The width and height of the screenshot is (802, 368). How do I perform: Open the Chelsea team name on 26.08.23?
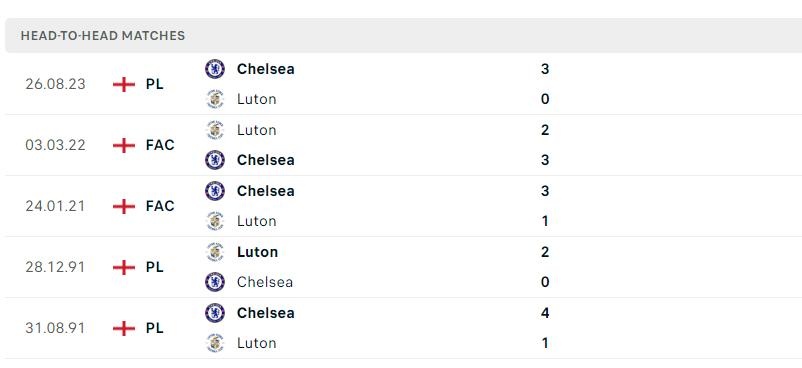(265, 69)
